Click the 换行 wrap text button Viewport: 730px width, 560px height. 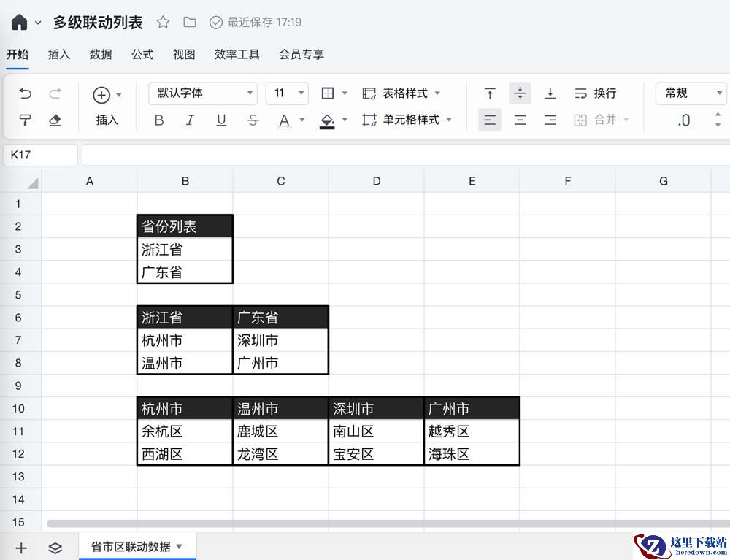pos(596,93)
